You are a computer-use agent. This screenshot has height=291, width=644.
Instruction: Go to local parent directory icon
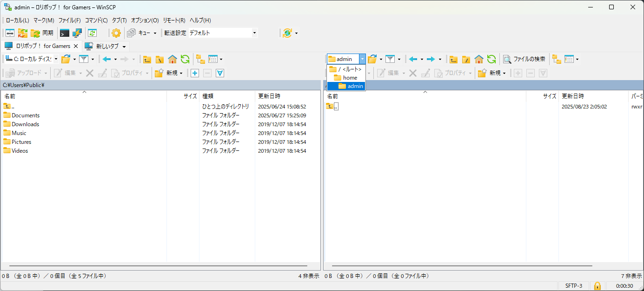(x=147, y=59)
